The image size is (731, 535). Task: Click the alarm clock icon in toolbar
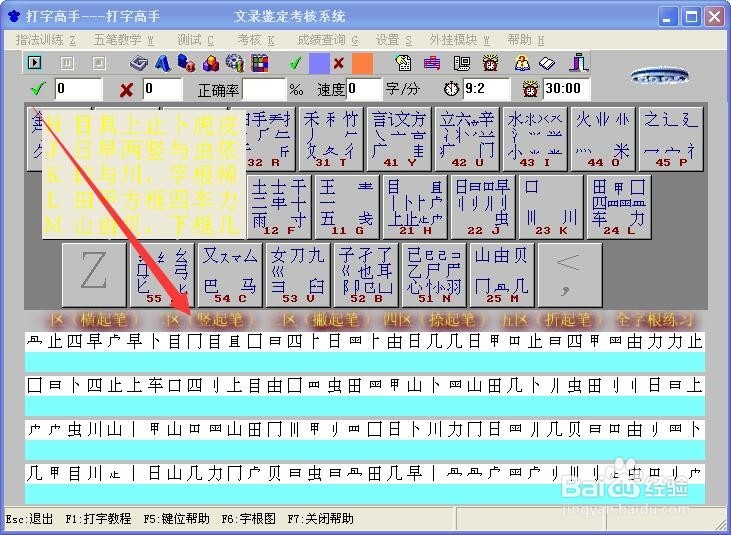[x=490, y=63]
